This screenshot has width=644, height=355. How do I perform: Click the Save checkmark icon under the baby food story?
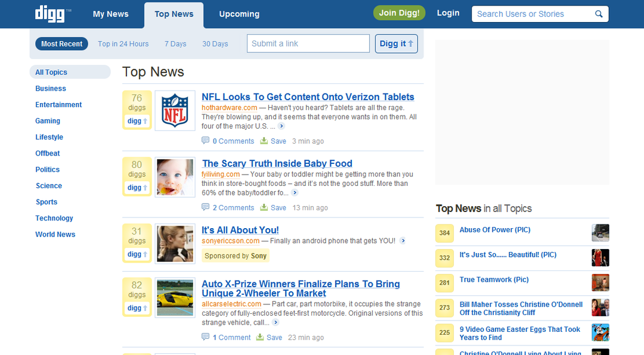point(263,207)
